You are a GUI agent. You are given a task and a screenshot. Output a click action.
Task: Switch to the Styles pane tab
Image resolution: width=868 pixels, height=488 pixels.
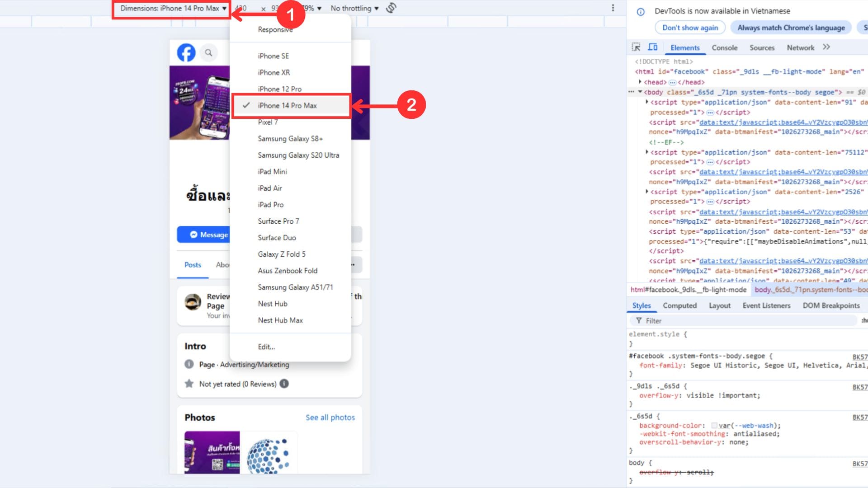pos(641,305)
